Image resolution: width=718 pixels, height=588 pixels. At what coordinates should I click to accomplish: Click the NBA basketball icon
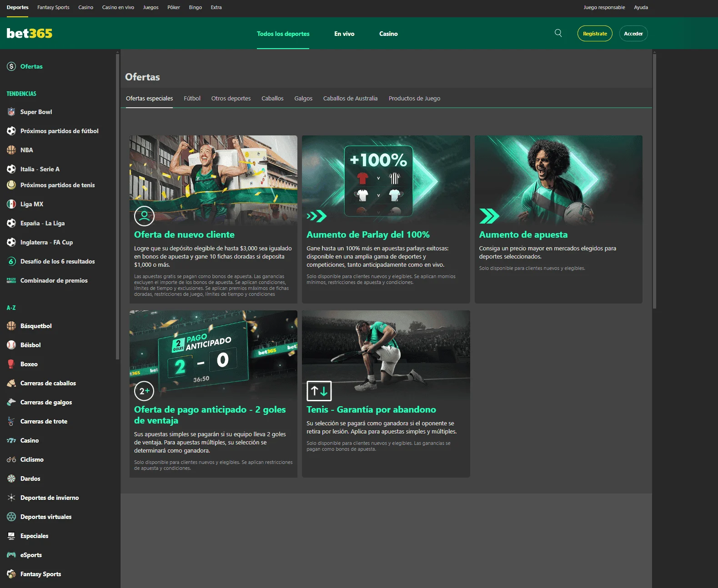pyautogui.click(x=11, y=150)
